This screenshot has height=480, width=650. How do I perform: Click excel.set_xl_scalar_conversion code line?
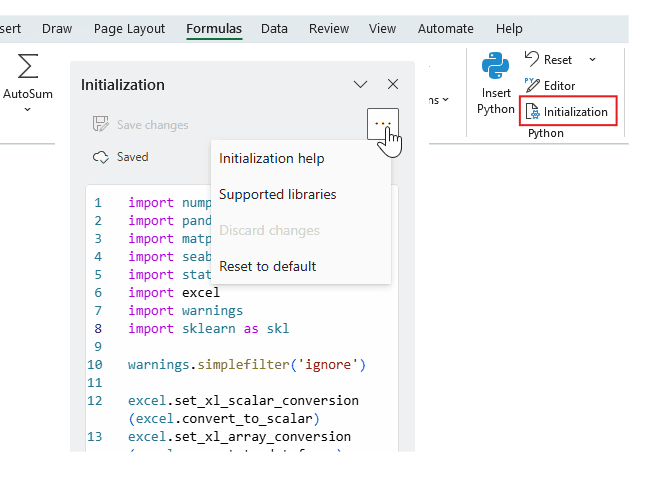point(243,401)
